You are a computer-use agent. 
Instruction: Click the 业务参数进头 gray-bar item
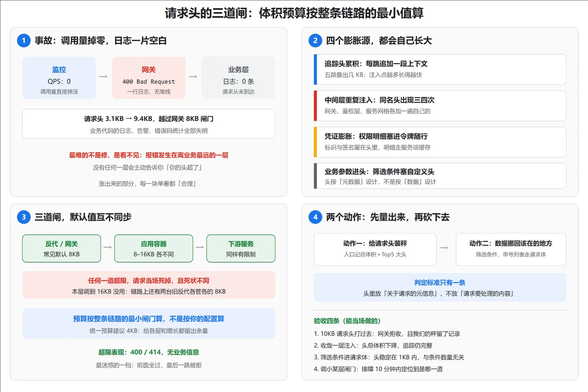click(x=440, y=176)
